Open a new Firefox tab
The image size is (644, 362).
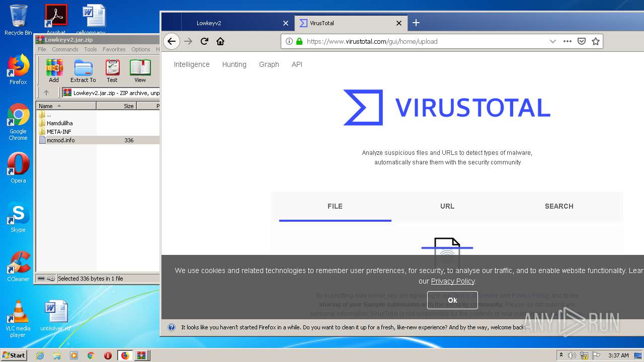[416, 23]
